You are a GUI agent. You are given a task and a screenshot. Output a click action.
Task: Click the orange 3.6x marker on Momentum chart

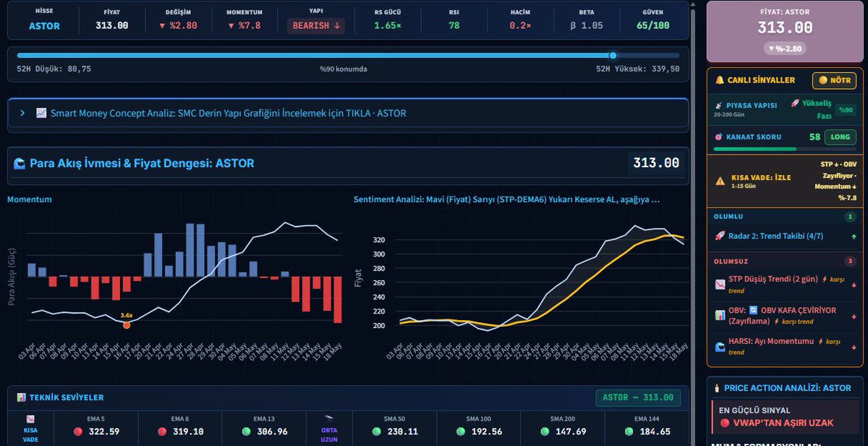click(127, 325)
